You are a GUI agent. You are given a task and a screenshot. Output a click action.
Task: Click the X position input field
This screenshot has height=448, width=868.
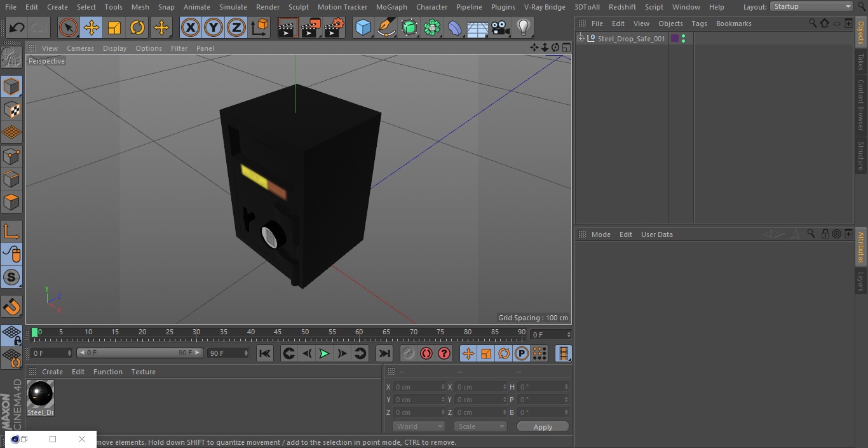click(419, 387)
